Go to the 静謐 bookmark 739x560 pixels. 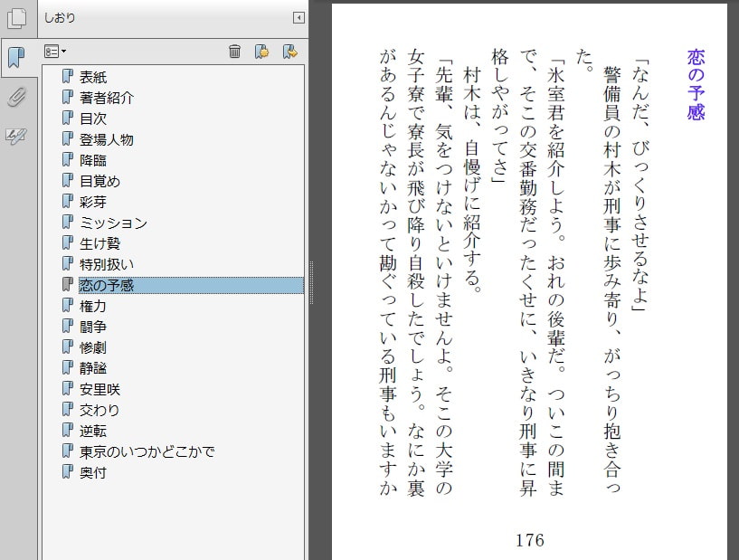[x=93, y=368]
